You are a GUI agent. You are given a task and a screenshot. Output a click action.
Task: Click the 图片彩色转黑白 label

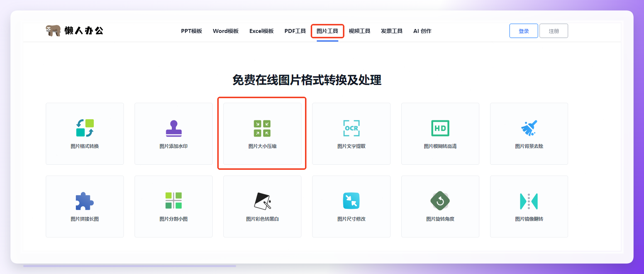262,219
